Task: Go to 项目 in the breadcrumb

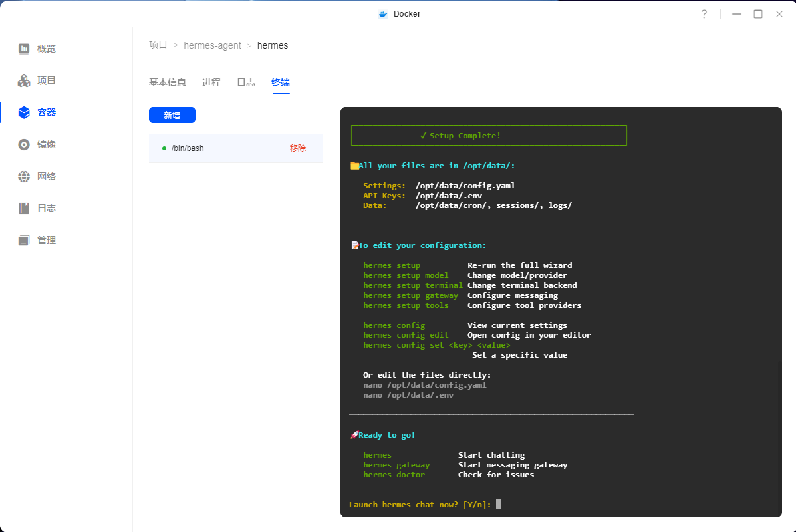Action: 158,45
